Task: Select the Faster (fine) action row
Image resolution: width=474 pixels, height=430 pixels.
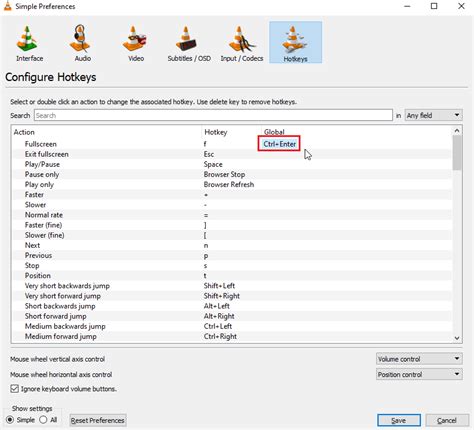Action: point(232,225)
